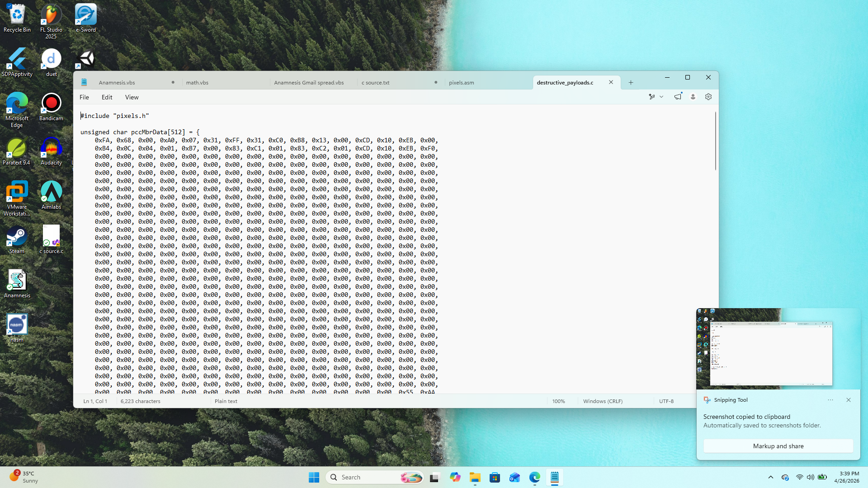The height and width of the screenshot is (488, 868).
Task: Click the Notepad account profile icon
Action: pos(693,97)
